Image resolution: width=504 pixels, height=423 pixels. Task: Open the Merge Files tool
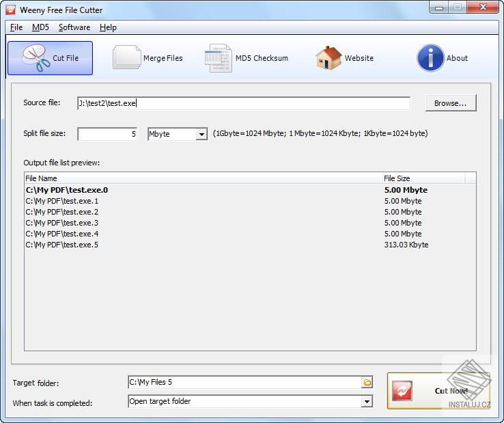[x=148, y=58]
